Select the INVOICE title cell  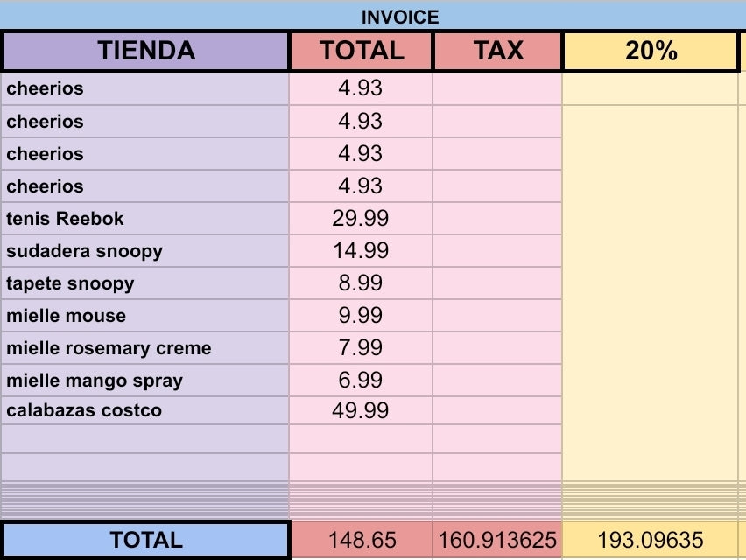(399, 17)
